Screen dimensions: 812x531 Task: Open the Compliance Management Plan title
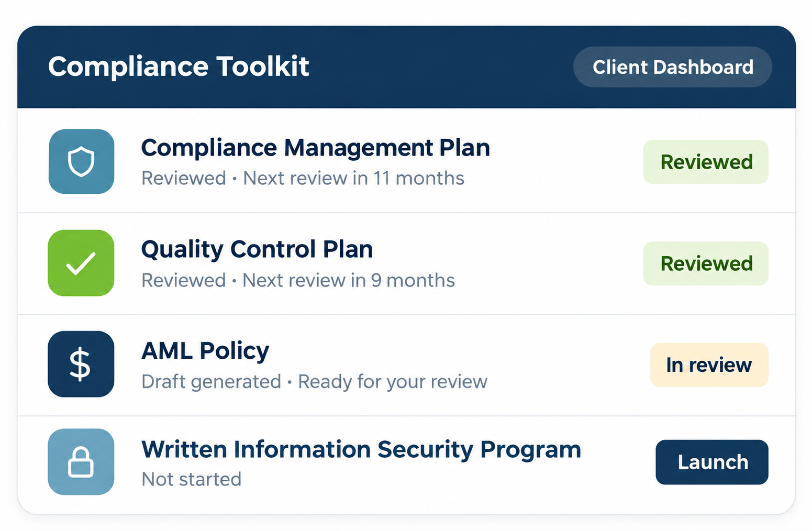pos(316,148)
